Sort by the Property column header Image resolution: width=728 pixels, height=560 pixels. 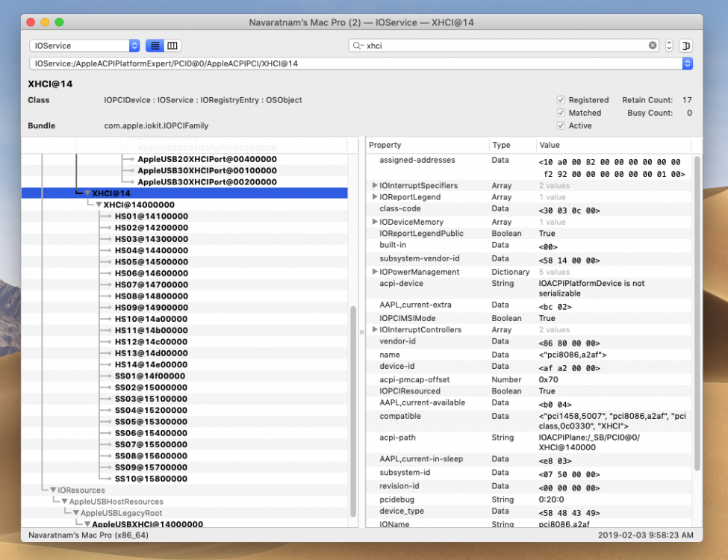pos(427,145)
